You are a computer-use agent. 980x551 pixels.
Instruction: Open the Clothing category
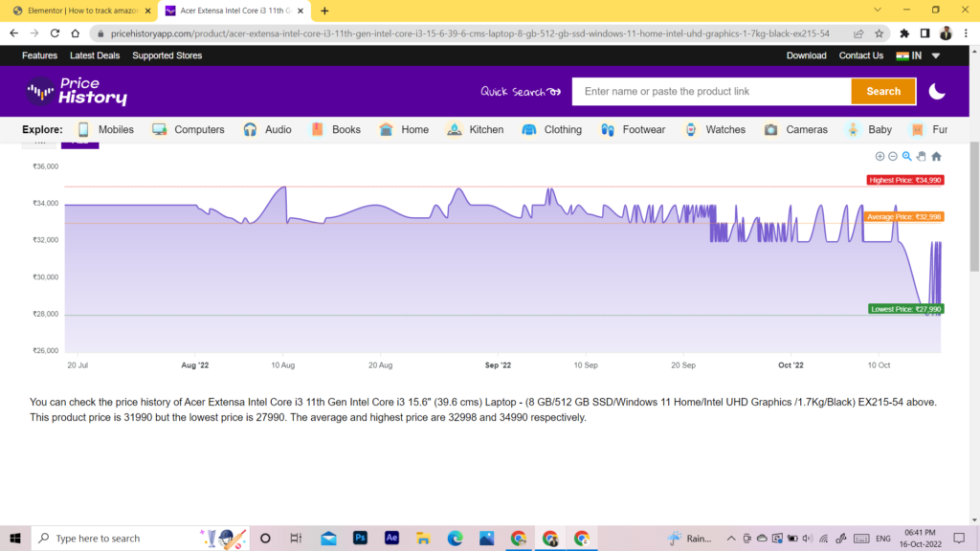(x=552, y=129)
